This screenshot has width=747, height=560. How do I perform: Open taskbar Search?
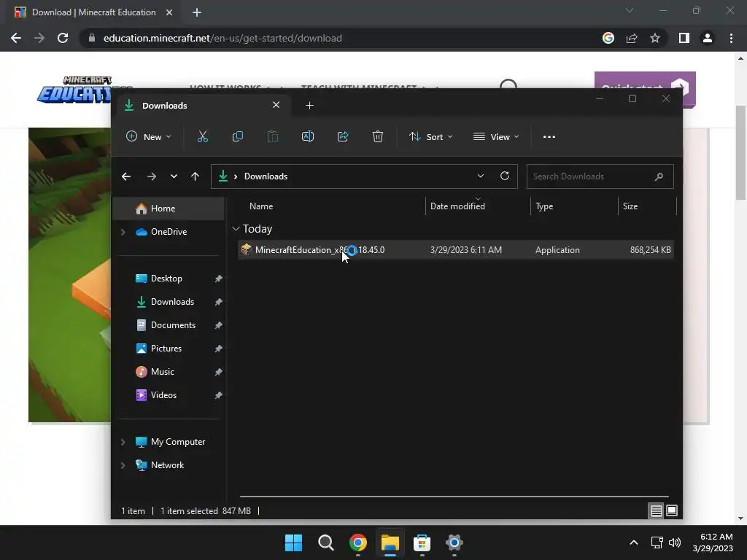326,542
